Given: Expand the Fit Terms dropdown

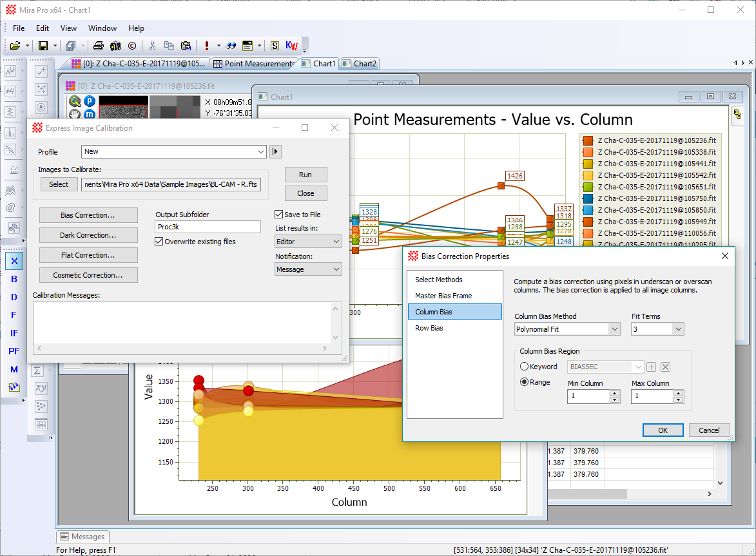Looking at the screenshot, I should pyautogui.click(x=657, y=329).
